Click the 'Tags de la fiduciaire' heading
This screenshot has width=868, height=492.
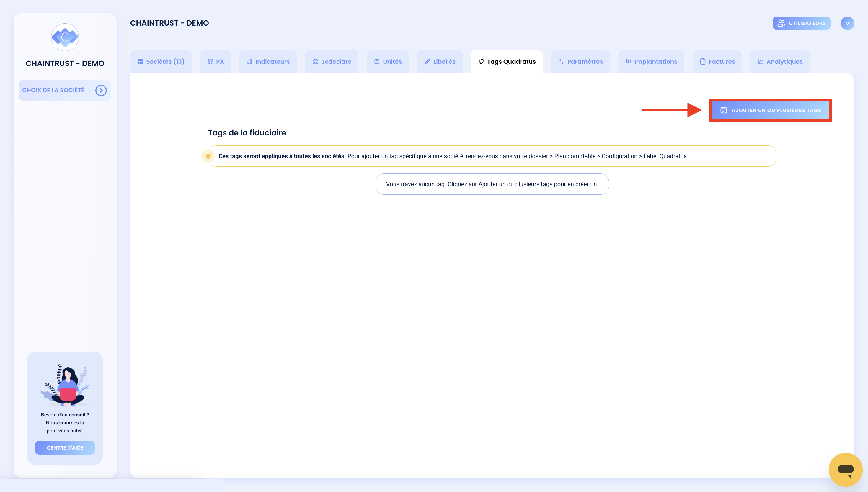[247, 133]
